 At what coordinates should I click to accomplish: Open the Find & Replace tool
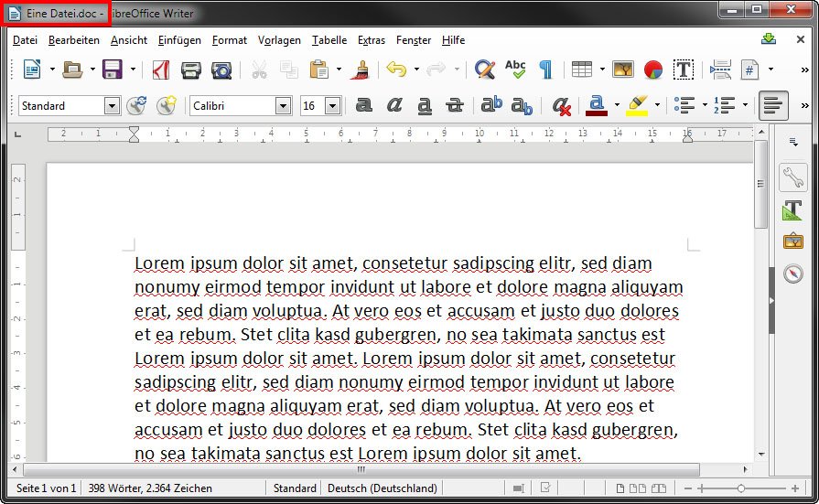[485, 70]
